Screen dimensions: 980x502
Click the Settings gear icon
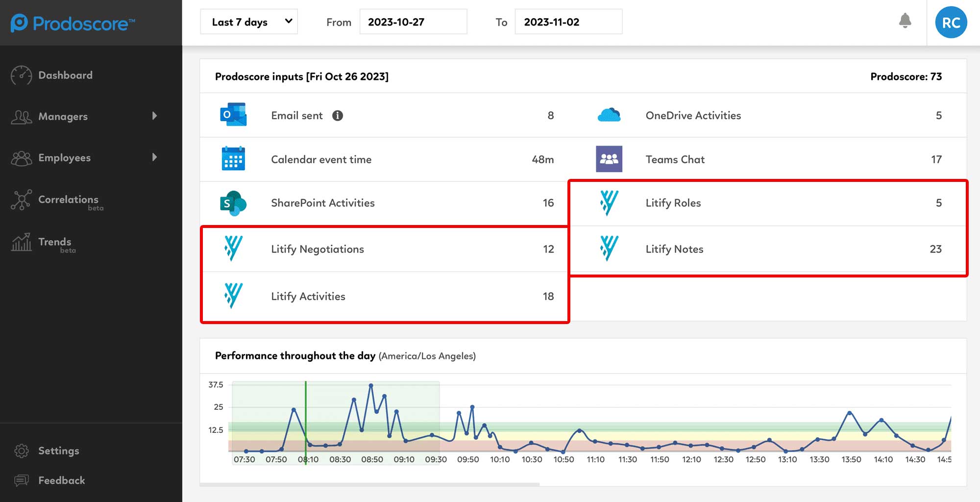click(21, 451)
